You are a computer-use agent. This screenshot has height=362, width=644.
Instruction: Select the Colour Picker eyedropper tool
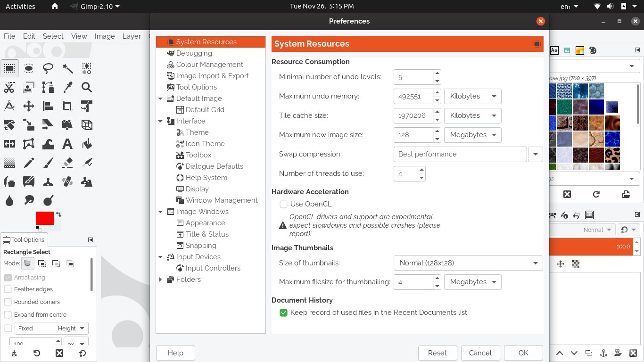[x=67, y=87]
